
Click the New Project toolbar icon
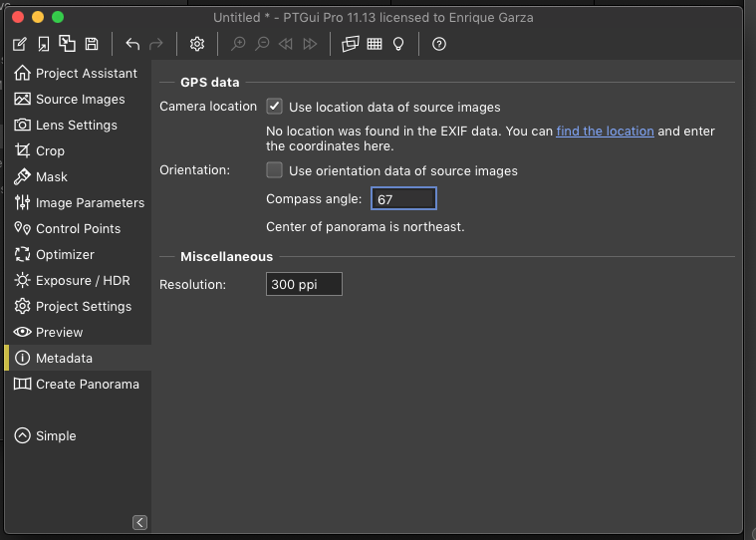click(19, 44)
